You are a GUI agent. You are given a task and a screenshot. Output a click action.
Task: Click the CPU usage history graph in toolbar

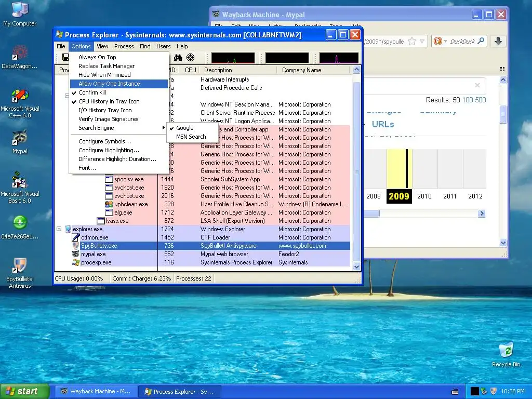233,58
